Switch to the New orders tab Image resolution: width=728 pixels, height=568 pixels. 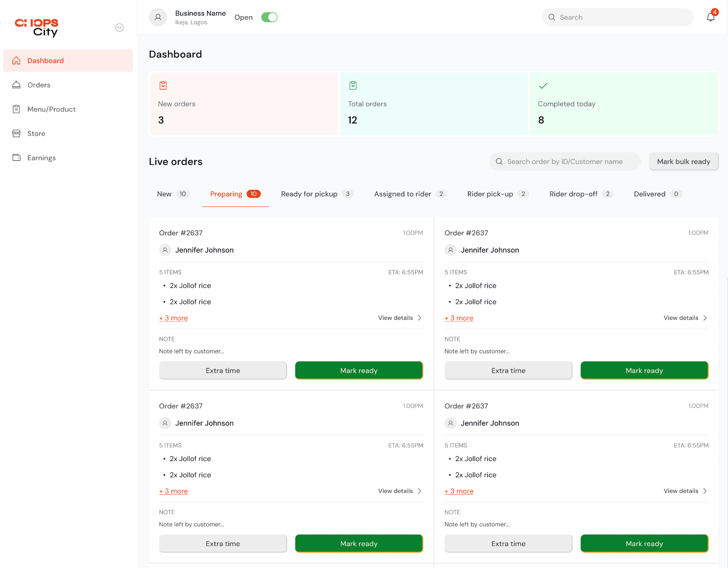[173, 194]
